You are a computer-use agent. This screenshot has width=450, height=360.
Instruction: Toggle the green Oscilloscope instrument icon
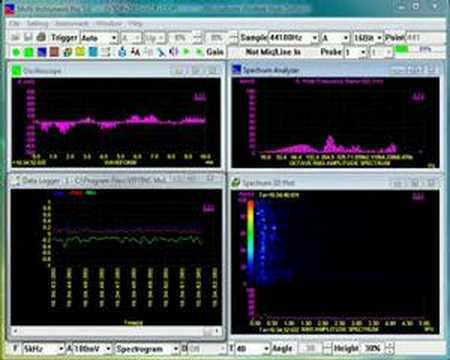click(x=29, y=52)
